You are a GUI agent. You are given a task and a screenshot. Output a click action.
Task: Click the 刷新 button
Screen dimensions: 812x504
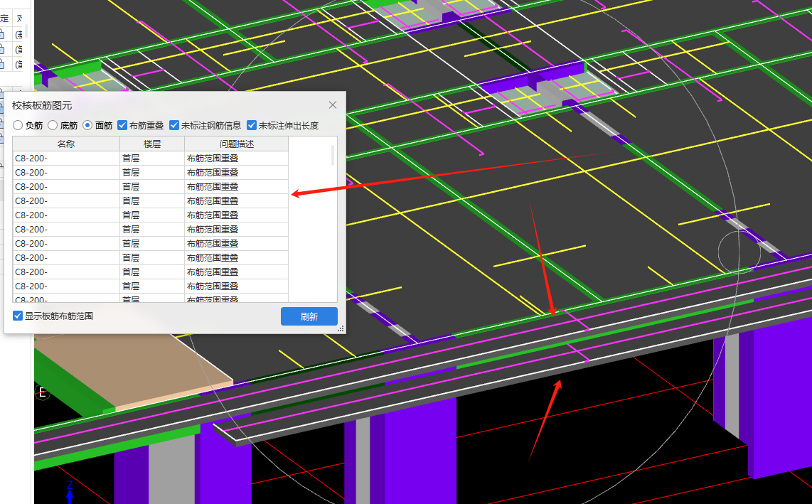309,316
